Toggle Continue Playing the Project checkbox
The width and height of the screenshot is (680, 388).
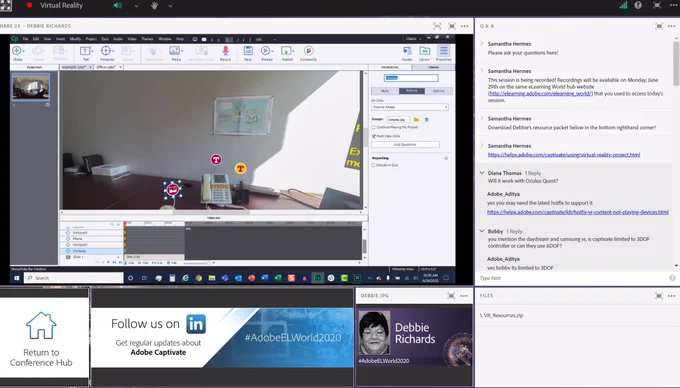coord(374,127)
